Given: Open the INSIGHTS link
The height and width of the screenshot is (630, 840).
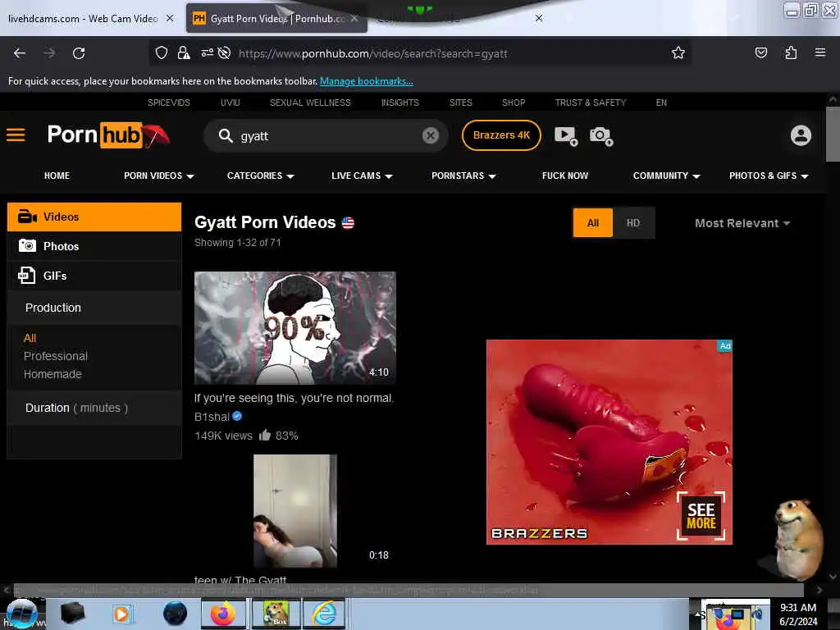Looking at the screenshot, I should point(400,103).
